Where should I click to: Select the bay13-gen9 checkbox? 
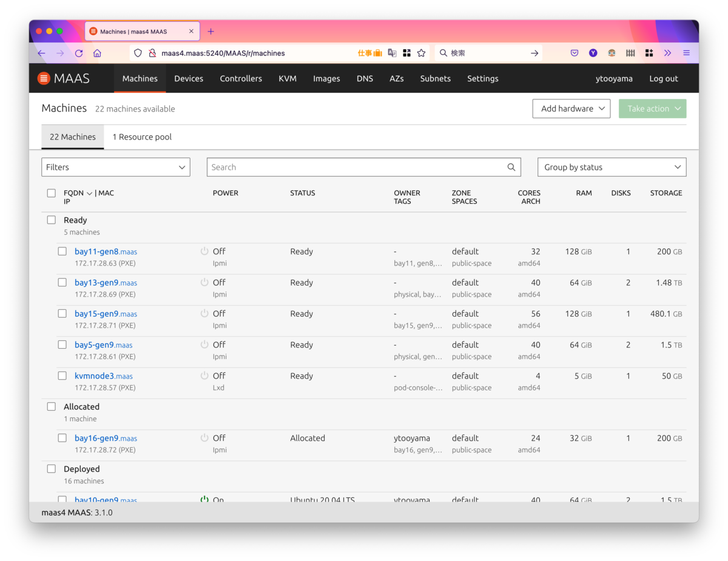click(62, 282)
